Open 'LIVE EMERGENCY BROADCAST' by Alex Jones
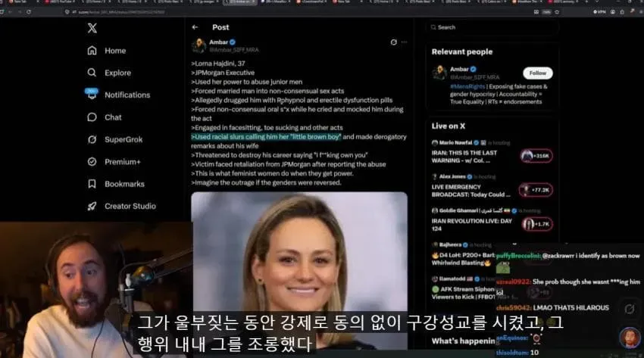 [470, 191]
